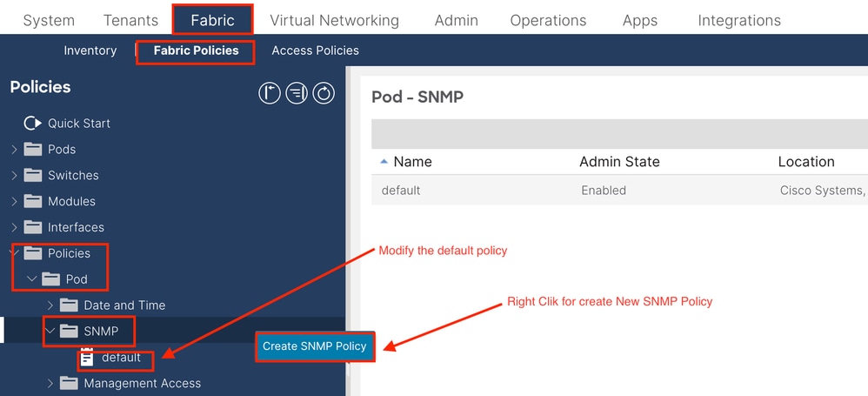This screenshot has height=396, width=868.
Task: Open the Integrations top menu
Action: click(739, 21)
